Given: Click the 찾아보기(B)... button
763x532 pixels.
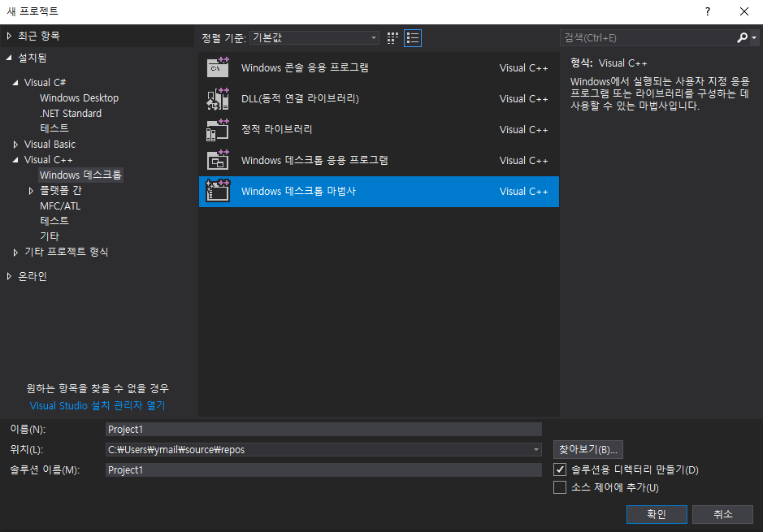Looking at the screenshot, I should tap(587, 449).
